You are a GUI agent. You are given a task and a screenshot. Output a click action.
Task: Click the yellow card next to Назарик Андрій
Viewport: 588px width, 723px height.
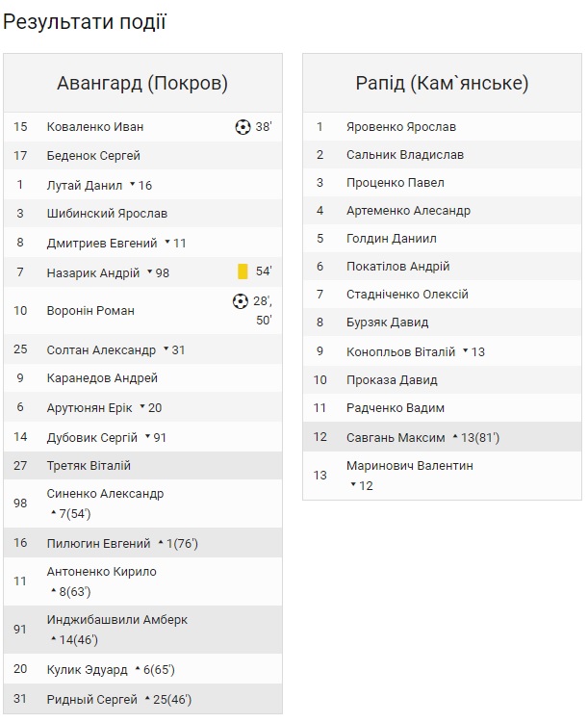243,272
